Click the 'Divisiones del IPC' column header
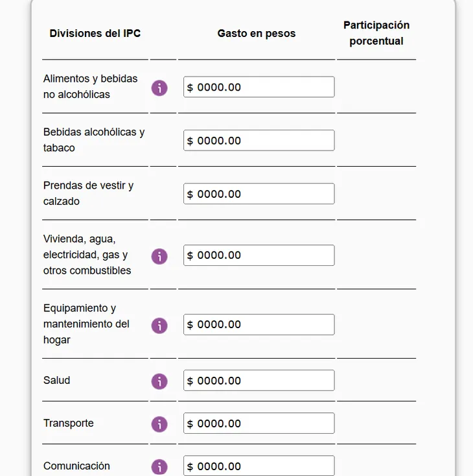Viewport: 473px width, 476px height. click(95, 34)
